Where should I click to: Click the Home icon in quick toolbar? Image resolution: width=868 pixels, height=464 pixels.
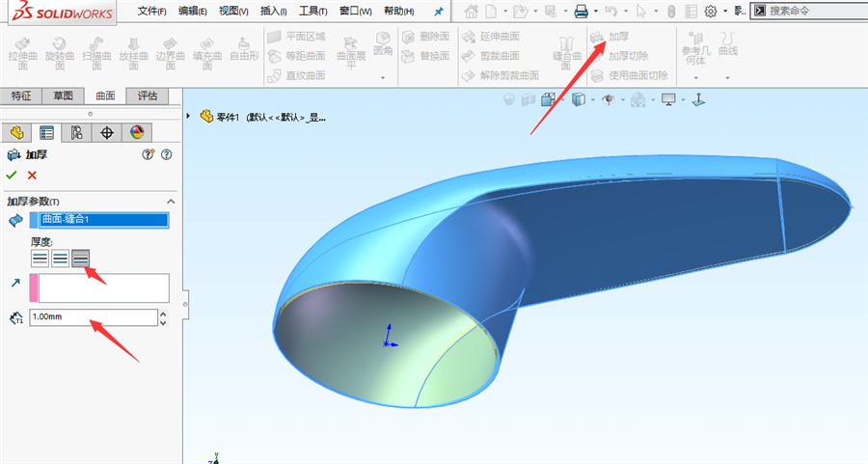tap(471, 11)
